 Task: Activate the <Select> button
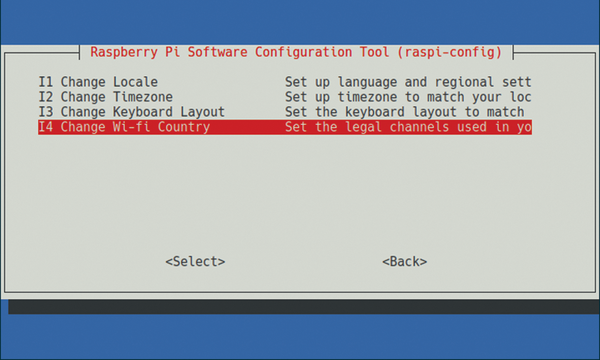pyautogui.click(x=195, y=262)
